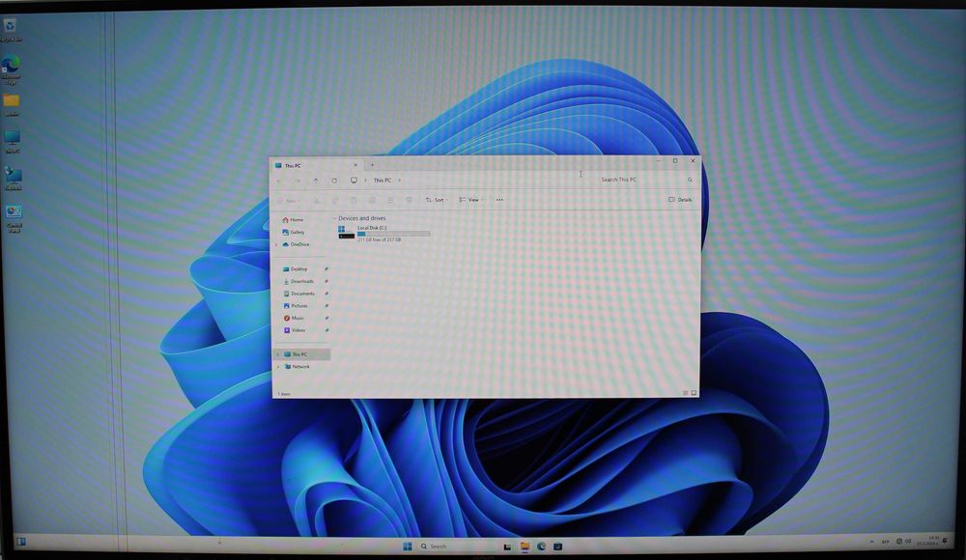The height and width of the screenshot is (560, 966).
Task: Click chevron after This PC breadcrumb
Action: point(399,181)
